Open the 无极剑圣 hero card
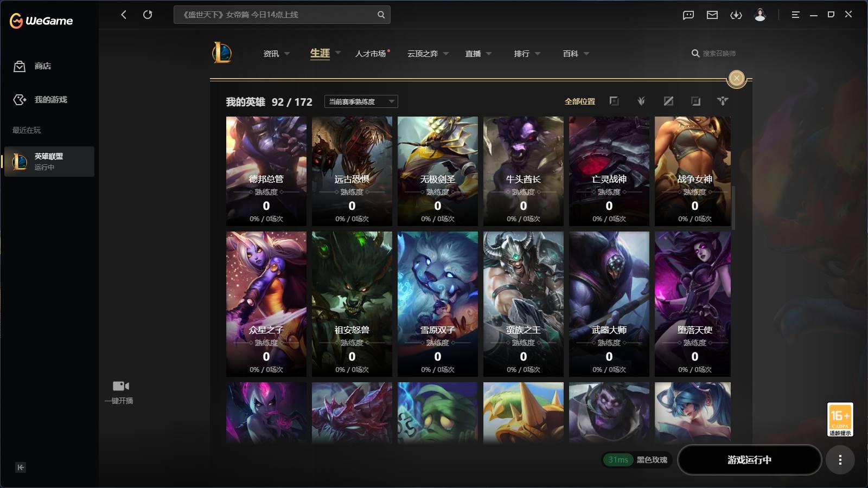 (438, 171)
